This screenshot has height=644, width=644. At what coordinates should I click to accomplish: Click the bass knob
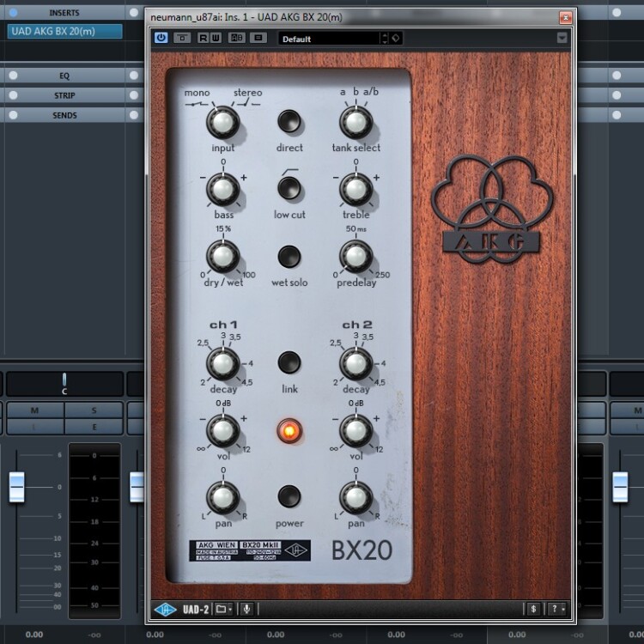pyautogui.click(x=222, y=190)
